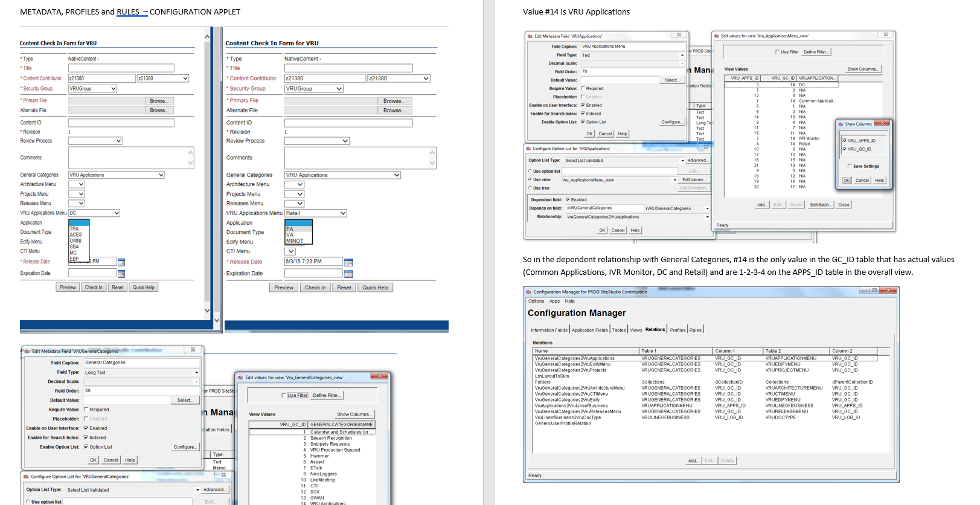
Task: Tick Required in the VRU Applications Menu metadata dialog
Action: click(x=583, y=88)
